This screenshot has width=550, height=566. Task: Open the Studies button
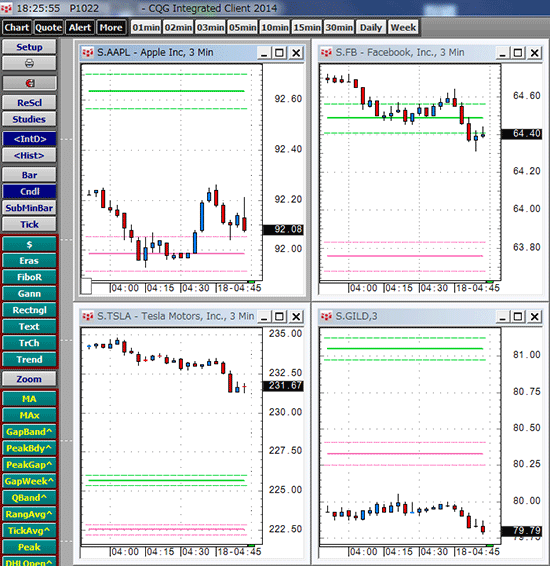(29, 119)
